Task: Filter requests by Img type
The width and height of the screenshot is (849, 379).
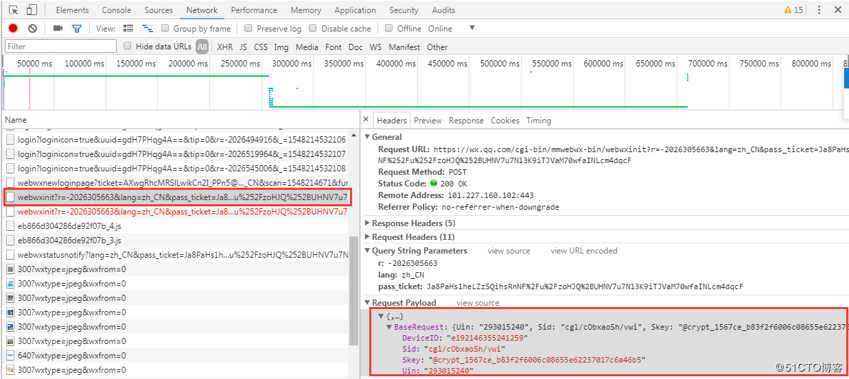Action: 281,47
